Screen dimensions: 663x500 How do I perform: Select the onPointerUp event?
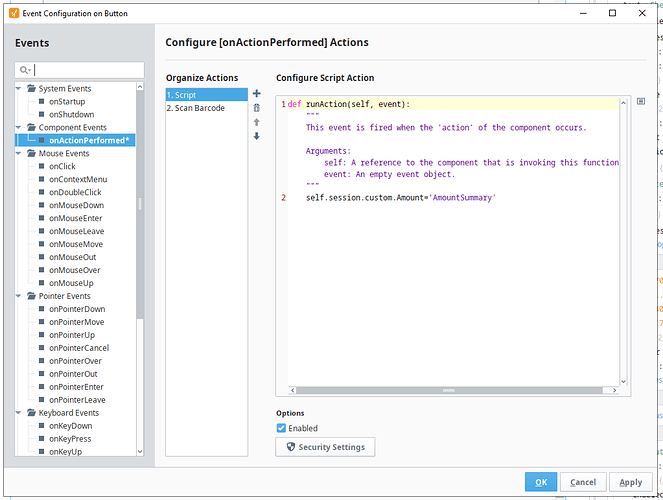point(72,335)
